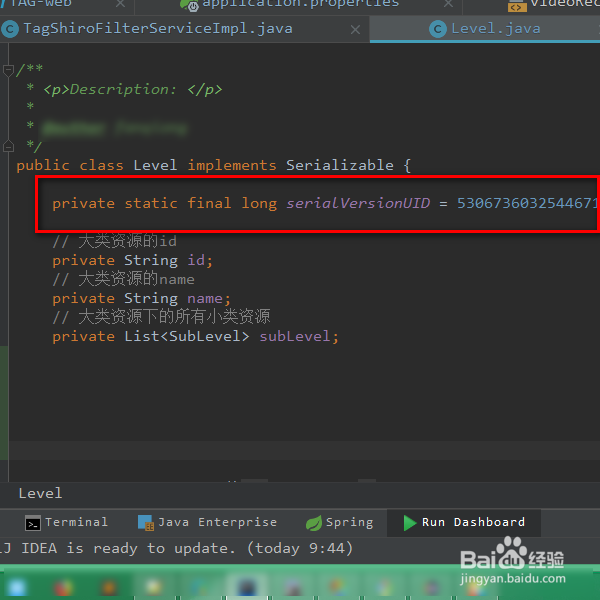Screen dimensions: 600x600
Task: Open the Spring tool window
Action: click(339, 522)
